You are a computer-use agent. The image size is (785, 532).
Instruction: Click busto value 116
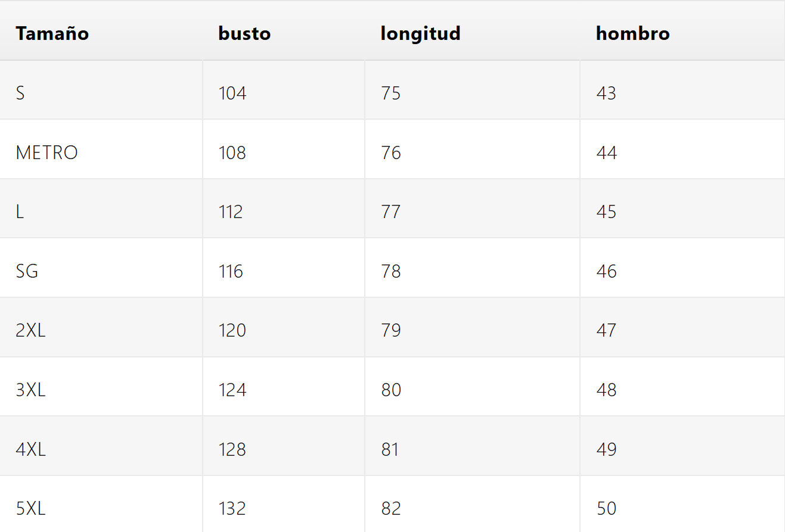pyautogui.click(x=231, y=272)
